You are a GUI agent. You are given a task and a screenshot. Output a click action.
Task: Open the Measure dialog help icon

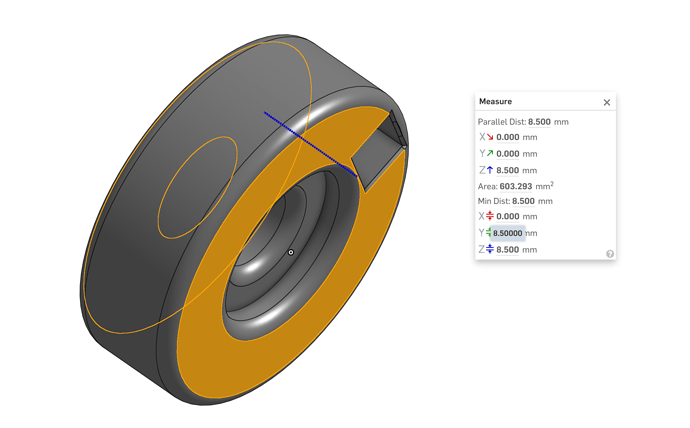coord(609,254)
